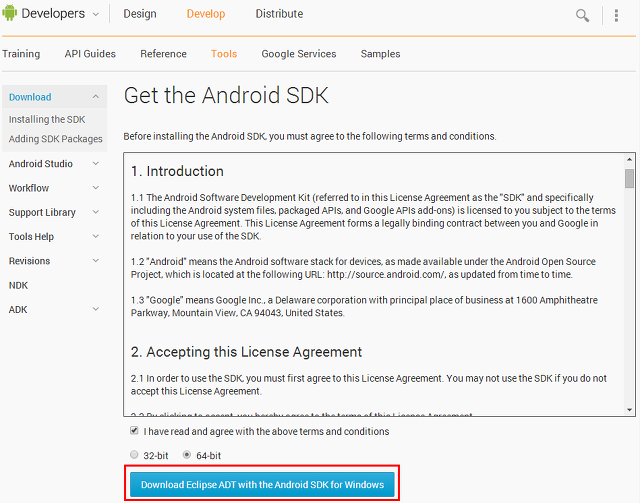Open Revisions sidebar item
Viewport: 640px width, 503px height.
(29, 261)
